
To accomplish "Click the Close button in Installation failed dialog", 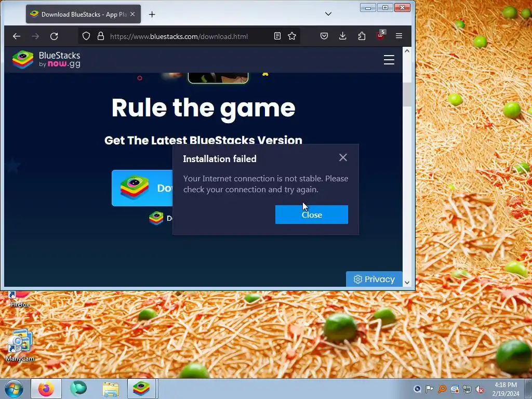I will [x=312, y=215].
